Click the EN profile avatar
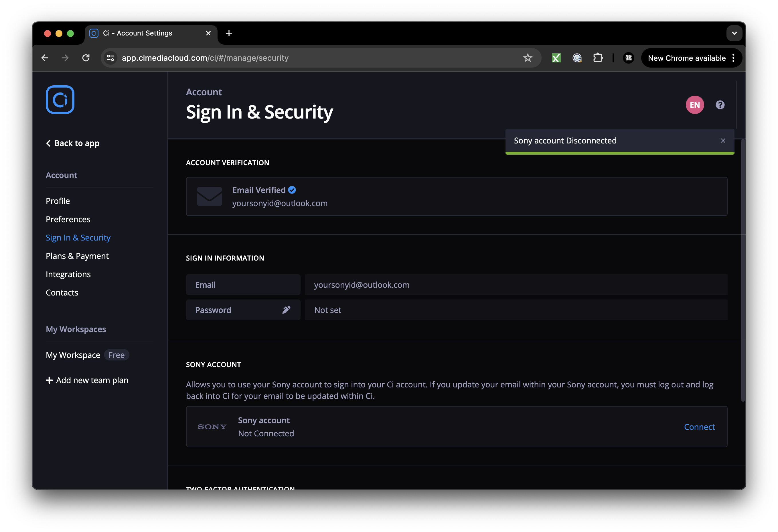The height and width of the screenshot is (532, 778). (695, 105)
